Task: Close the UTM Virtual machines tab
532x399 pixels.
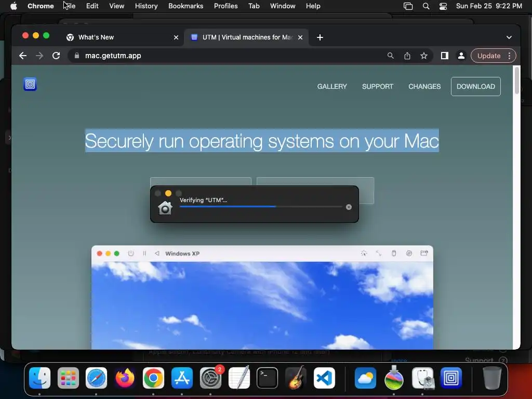Action: click(x=300, y=37)
